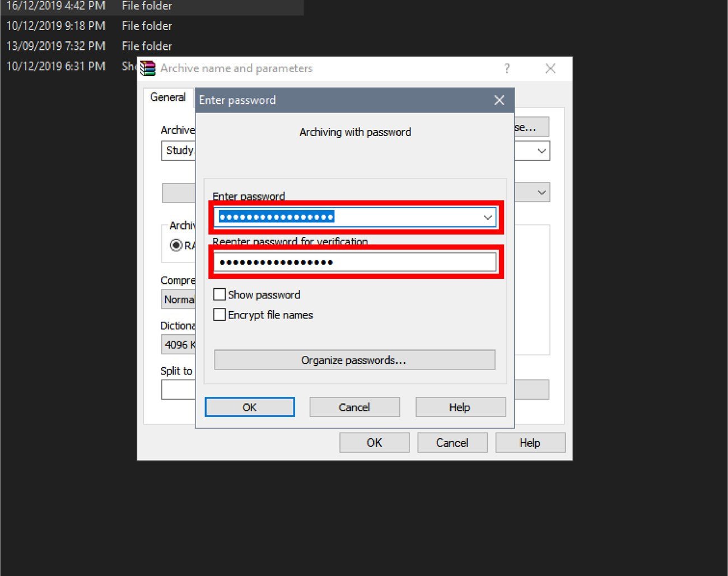The height and width of the screenshot is (576, 728).
Task: Open Help from the Archive name dialog
Action: click(x=530, y=442)
